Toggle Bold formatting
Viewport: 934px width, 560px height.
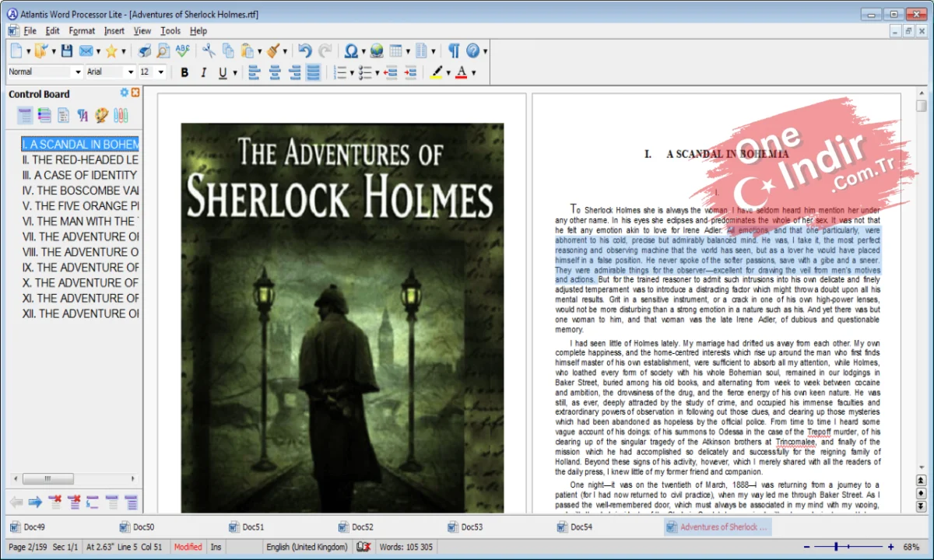(184, 72)
